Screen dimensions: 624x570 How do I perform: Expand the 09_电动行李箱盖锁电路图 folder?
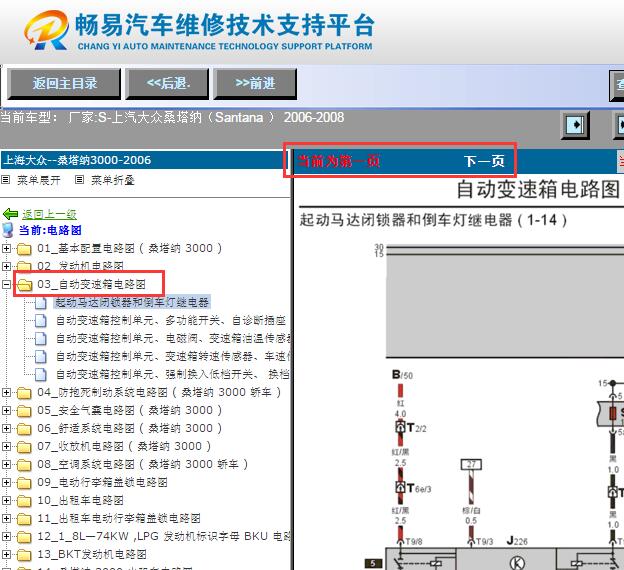point(6,482)
